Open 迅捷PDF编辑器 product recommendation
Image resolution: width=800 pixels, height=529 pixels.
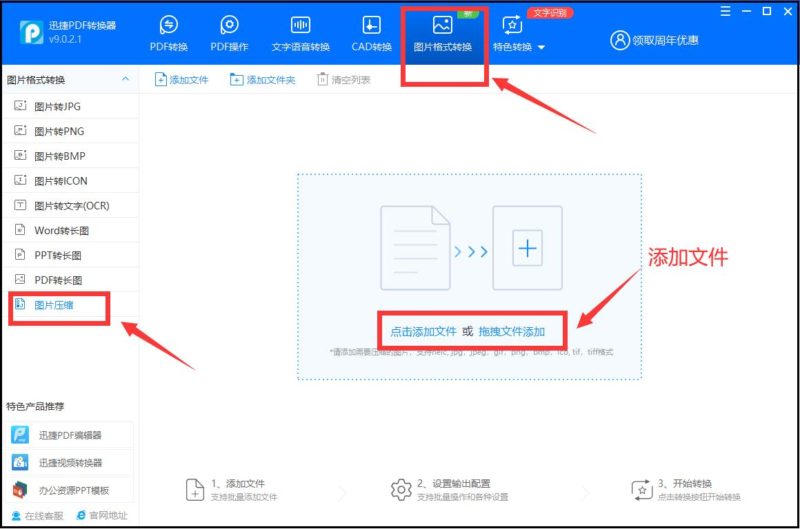[x=70, y=435]
